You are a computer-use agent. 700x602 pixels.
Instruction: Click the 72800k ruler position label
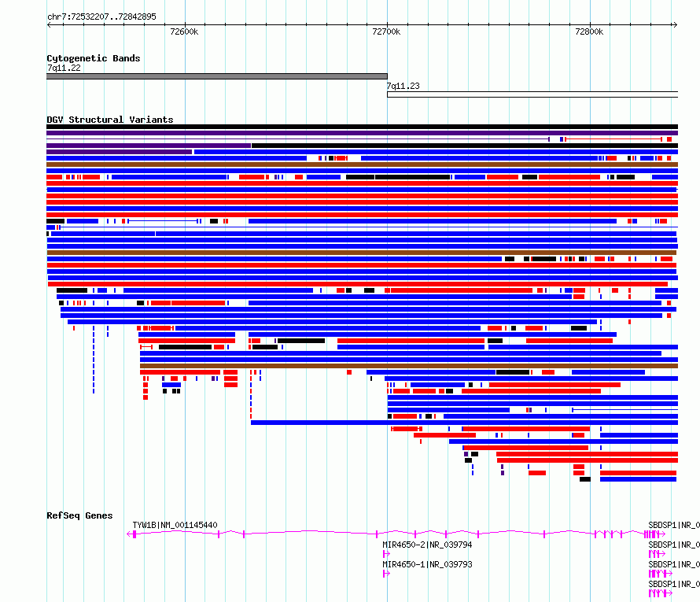pyautogui.click(x=589, y=31)
